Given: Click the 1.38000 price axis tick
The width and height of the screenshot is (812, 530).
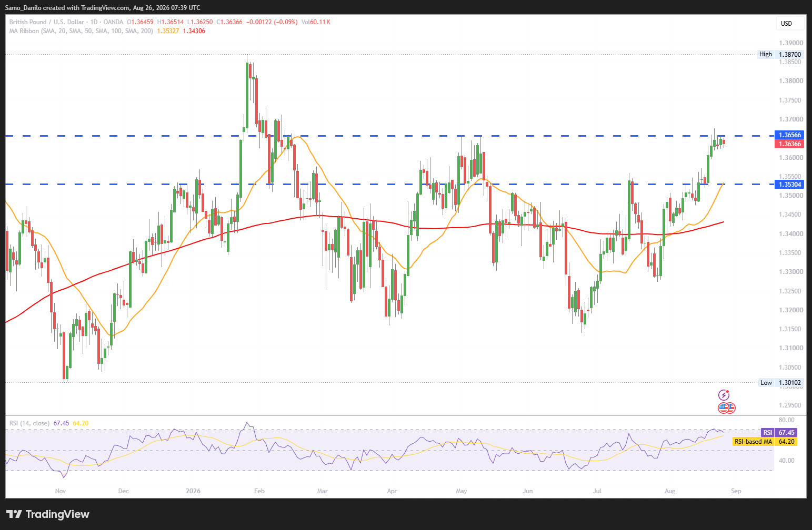Looking at the screenshot, I should coord(791,81).
